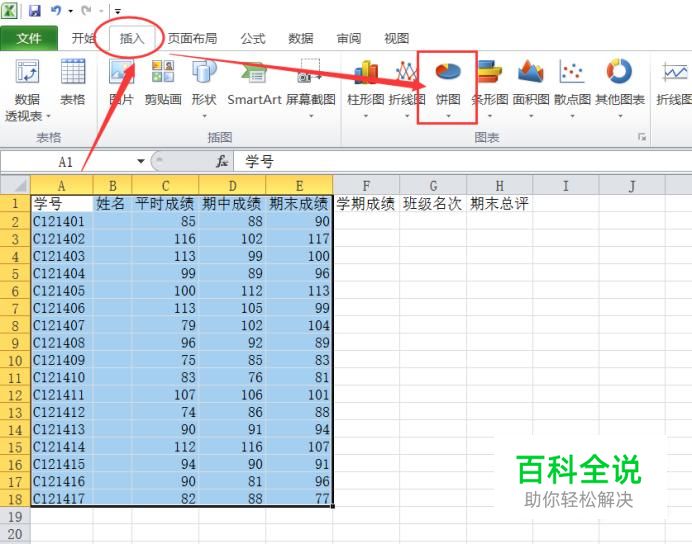The image size is (692, 544).
Task: Open the 文件 tab
Action: tap(29, 38)
